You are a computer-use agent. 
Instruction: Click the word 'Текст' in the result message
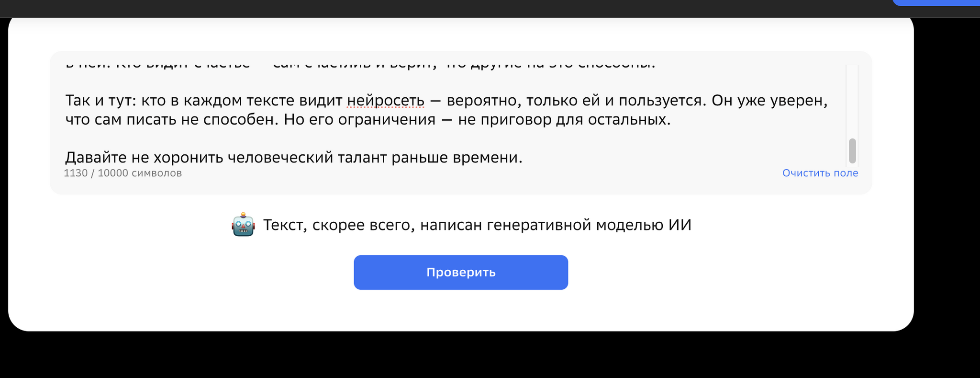coord(285,225)
